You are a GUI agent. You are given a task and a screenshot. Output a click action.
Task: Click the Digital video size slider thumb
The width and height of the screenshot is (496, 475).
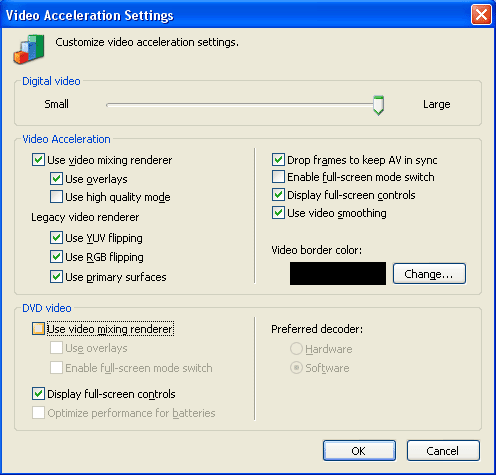click(378, 105)
